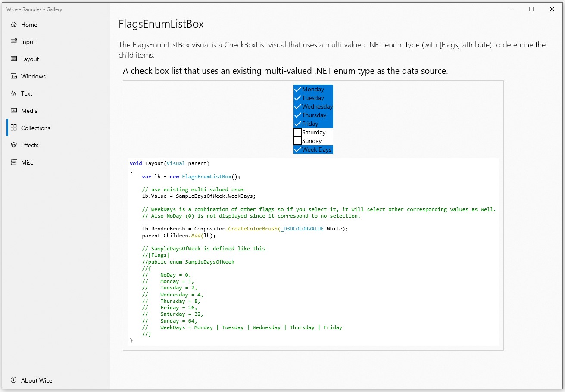The image size is (565, 392).
Task: Uncheck the Tuesday checkbox
Action: [298, 98]
